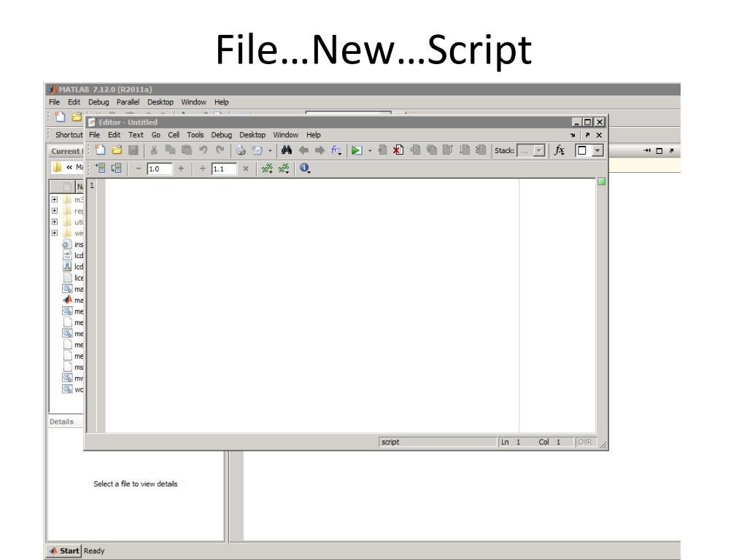
Task: Open Parallel menu in MATLAB main window
Action: click(x=128, y=102)
